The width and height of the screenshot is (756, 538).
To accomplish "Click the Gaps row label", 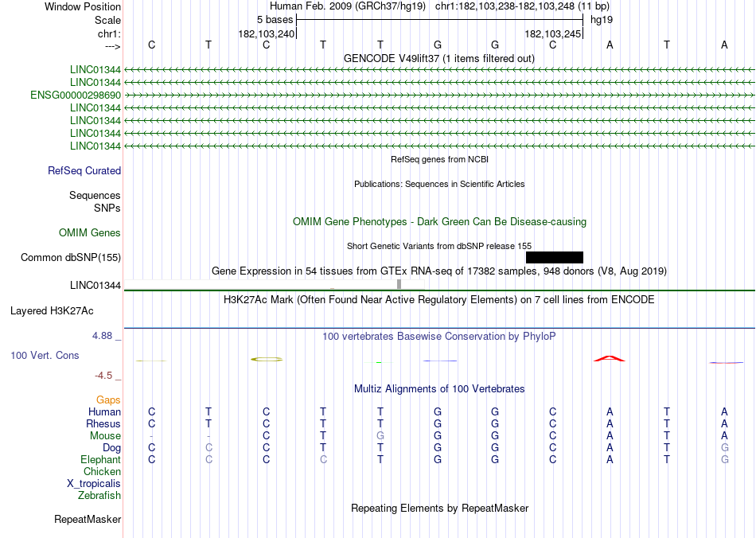I will click(108, 400).
